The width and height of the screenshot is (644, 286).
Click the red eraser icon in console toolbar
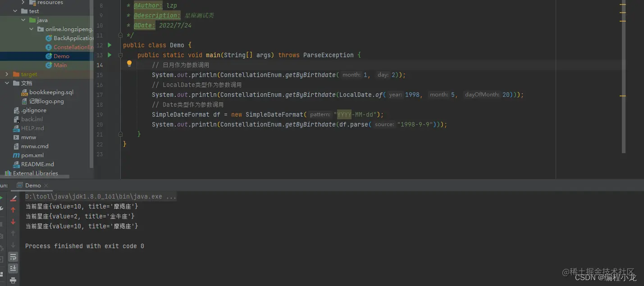tap(13, 198)
